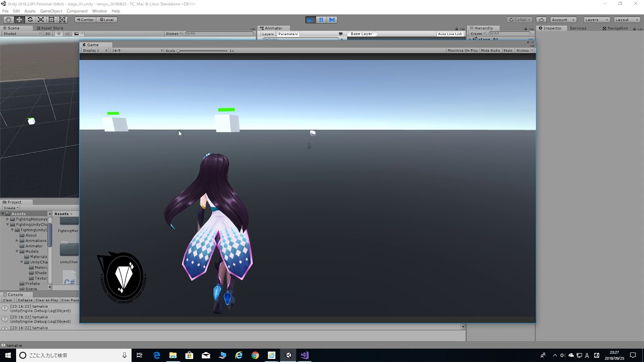Viewport: 644px width, 362px height.
Task: Open the cloud services icon
Action: click(541, 20)
